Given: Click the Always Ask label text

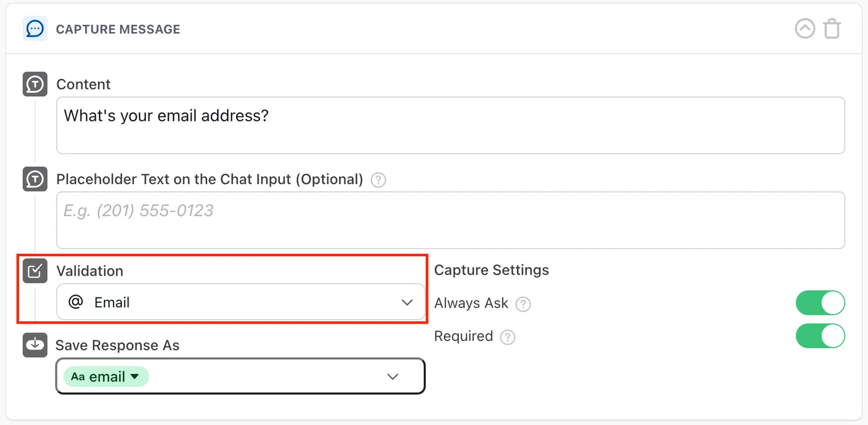Looking at the screenshot, I should [x=471, y=303].
